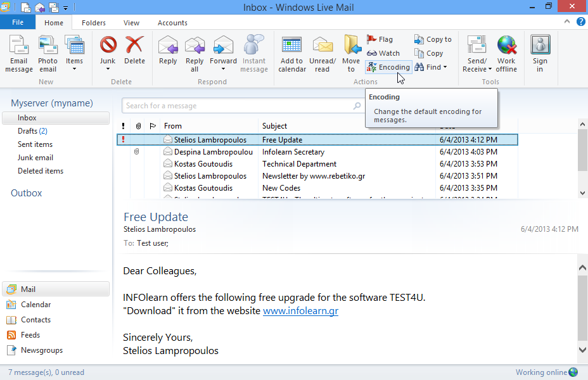Open Send/Receive dropdown
The width and height of the screenshot is (588, 380).
tap(476, 54)
